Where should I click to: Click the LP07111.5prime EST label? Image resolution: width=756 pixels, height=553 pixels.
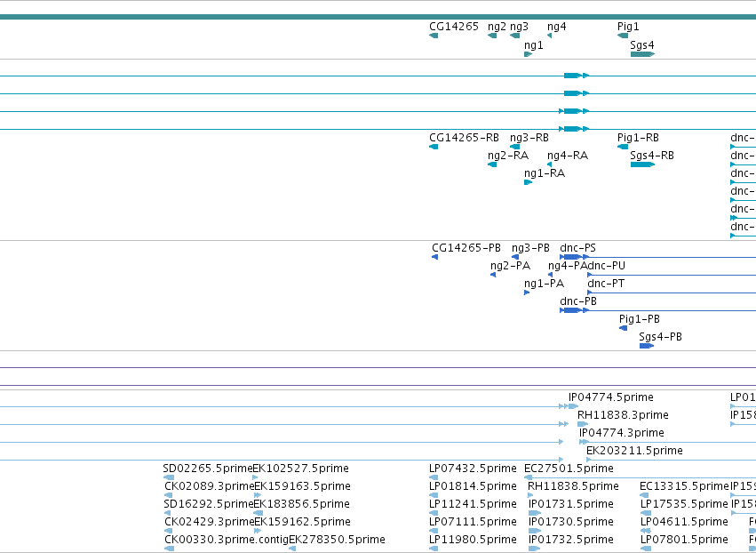(473, 522)
